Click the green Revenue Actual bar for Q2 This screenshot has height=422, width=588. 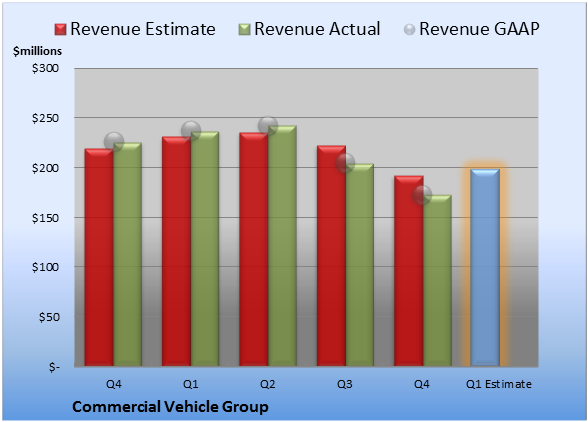[282, 246]
